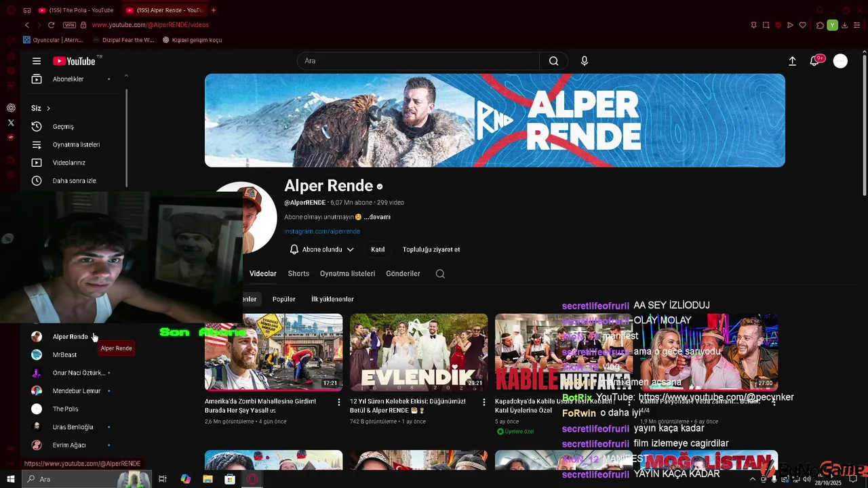Viewport: 868px width, 488px height.
Task: Open Amerika'da Zombi Mahallesine video thumbnail
Action: (x=274, y=352)
